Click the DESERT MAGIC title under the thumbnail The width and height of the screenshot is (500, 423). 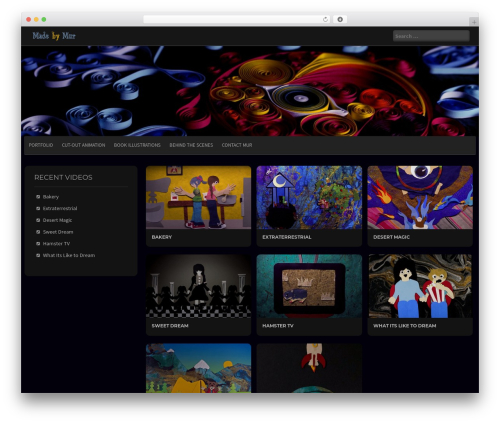click(391, 237)
